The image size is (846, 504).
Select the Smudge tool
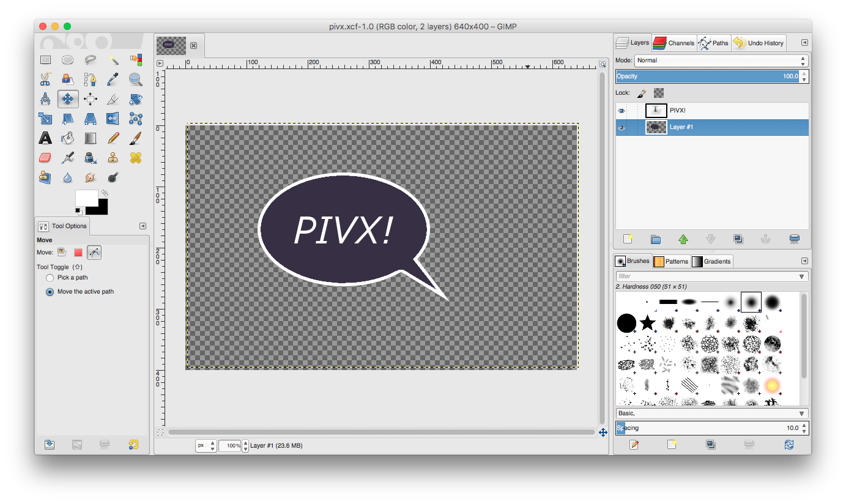(x=91, y=177)
